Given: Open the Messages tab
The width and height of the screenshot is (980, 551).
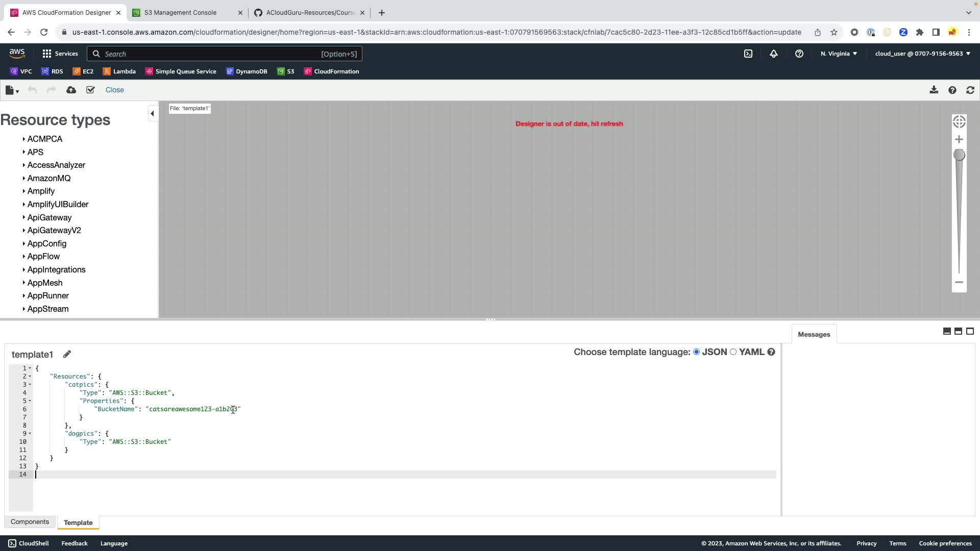Looking at the screenshot, I should [x=814, y=335].
